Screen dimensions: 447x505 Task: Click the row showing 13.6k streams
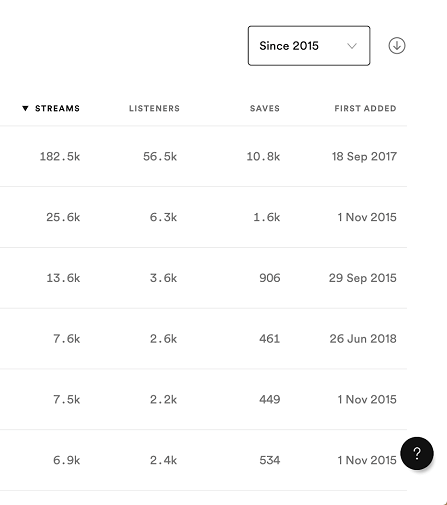[203, 278]
